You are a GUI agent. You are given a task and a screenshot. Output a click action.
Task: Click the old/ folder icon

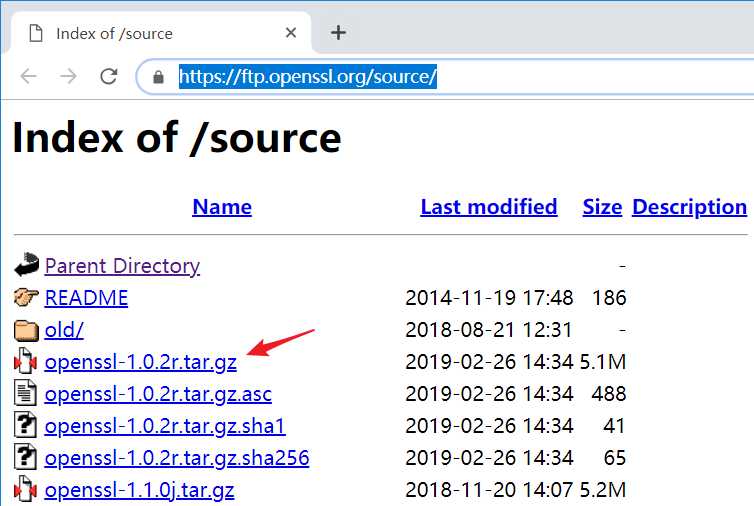click(26, 330)
